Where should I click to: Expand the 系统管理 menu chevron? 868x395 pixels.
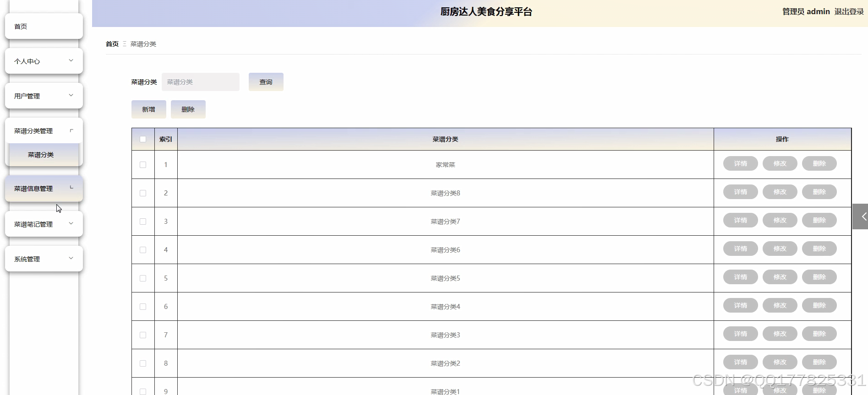(x=71, y=258)
